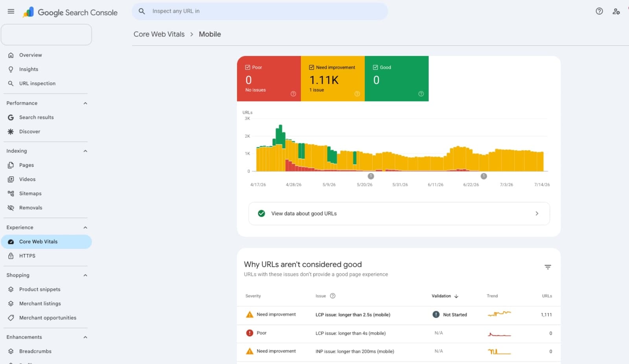Click the chart annotation marker near 5/20/26

tap(371, 176)
